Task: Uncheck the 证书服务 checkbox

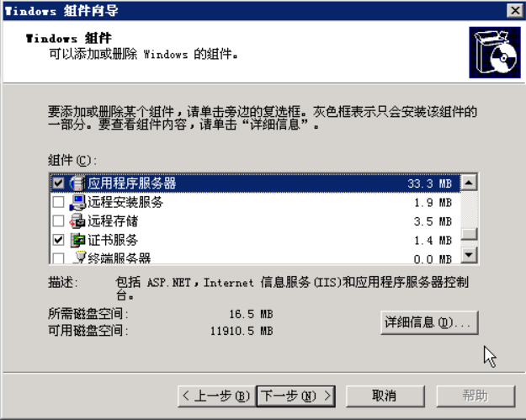Action: click(x=58, y=240)
